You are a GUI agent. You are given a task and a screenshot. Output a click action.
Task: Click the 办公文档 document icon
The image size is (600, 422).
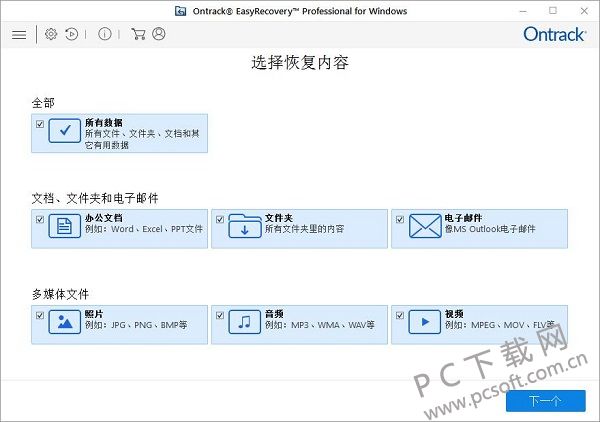click(65, 226)
